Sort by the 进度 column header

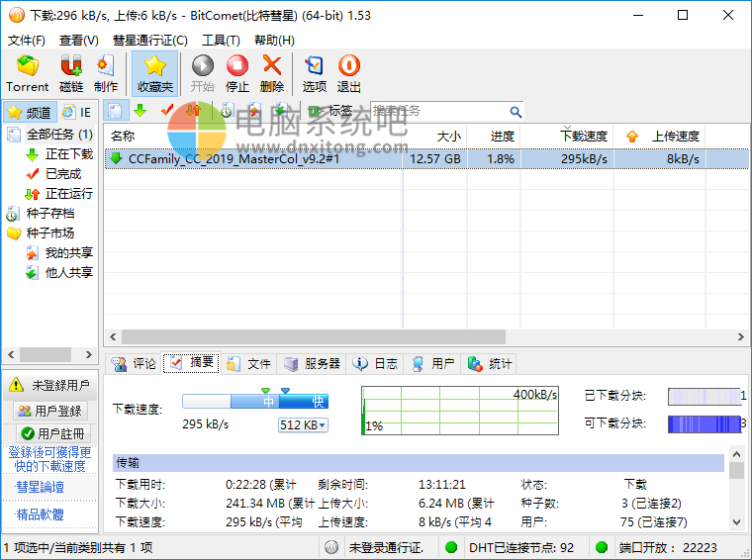point(494,137)
